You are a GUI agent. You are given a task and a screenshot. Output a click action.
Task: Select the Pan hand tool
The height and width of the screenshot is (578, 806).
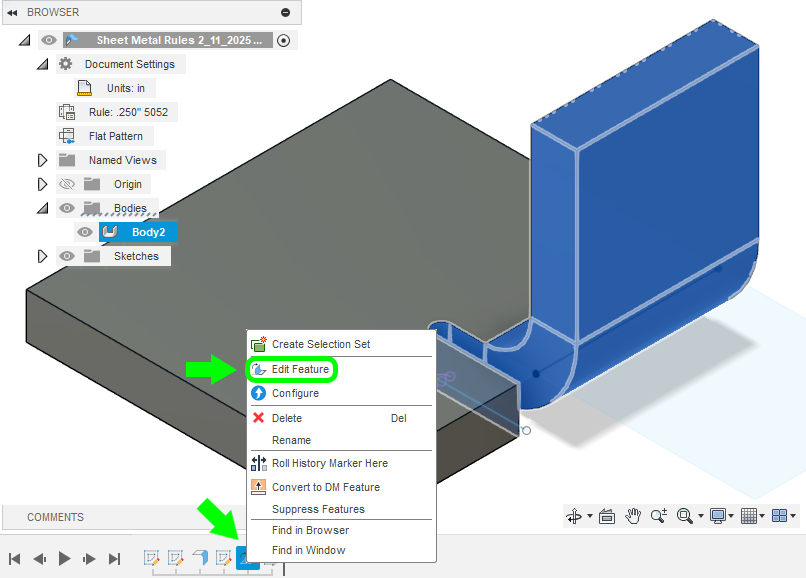point(632,516)
